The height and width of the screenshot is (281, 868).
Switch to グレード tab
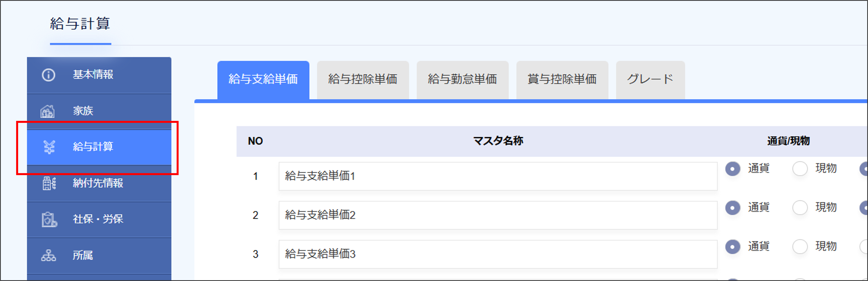(650, 80)
